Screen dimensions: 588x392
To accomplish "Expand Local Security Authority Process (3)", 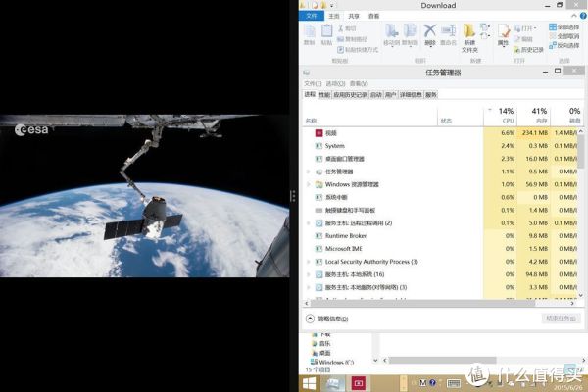I will (x=309, y=262).
